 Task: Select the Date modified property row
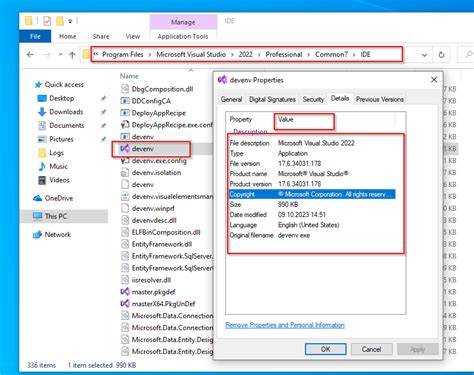coord(312,215)
